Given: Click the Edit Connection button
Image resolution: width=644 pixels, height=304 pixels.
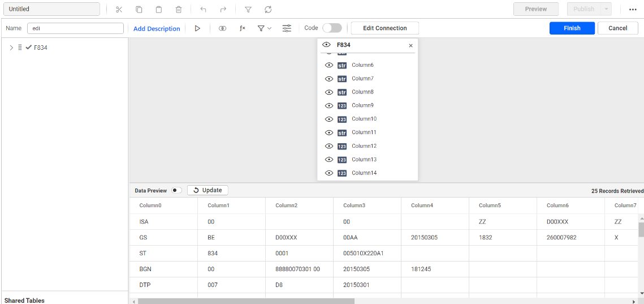Looking at the screenshot, I should click(x=385, y=28).
